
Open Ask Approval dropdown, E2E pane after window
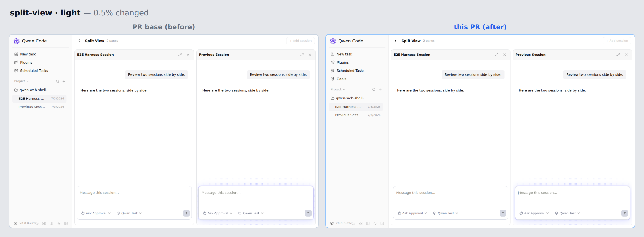[x=412, y=213]
